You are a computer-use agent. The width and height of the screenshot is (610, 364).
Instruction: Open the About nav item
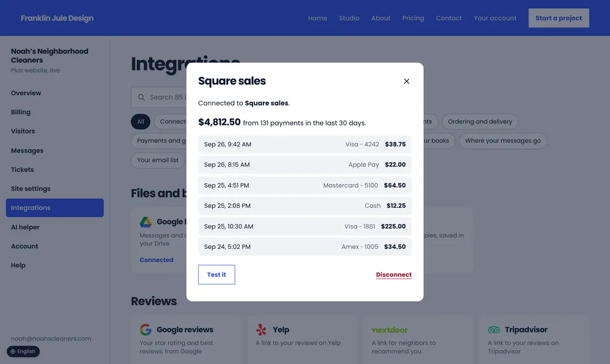tap(381, 18)
